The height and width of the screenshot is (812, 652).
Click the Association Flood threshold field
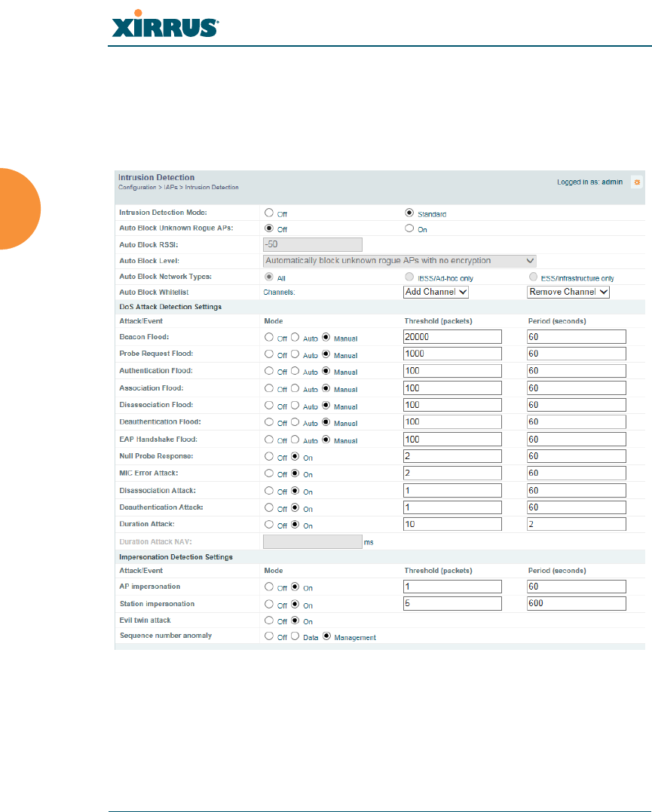point(452,388)
